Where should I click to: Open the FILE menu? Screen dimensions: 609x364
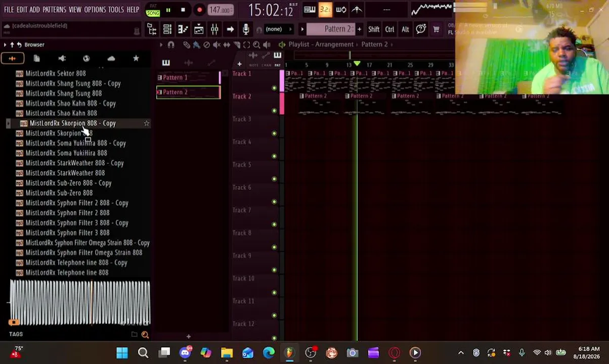click(x=9, y=10)
